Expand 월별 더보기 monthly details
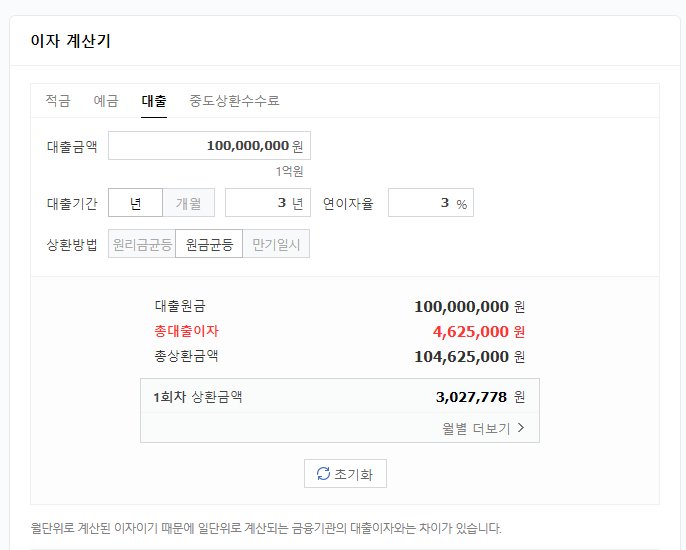The image size is (686, 550). (483, 428)
